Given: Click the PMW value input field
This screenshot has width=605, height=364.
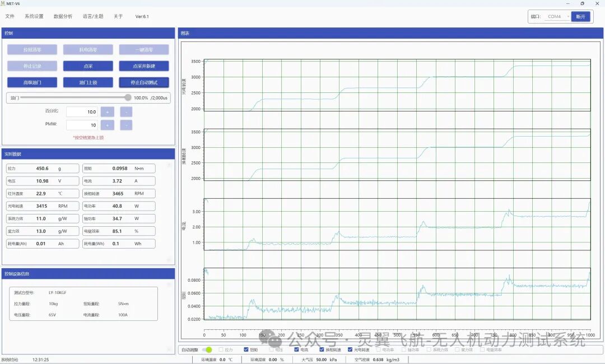Looking at the screenshot, I should click(x=82, y=125).
